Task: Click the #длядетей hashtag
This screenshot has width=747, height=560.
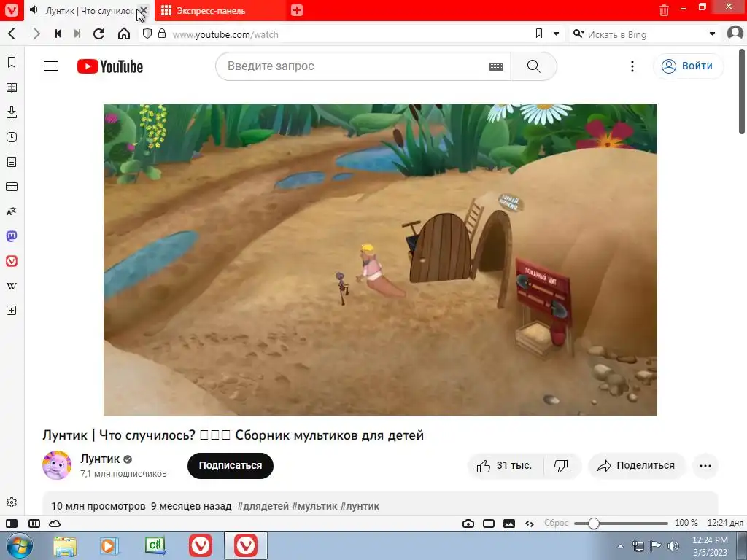Action: (x=263, y=506)
